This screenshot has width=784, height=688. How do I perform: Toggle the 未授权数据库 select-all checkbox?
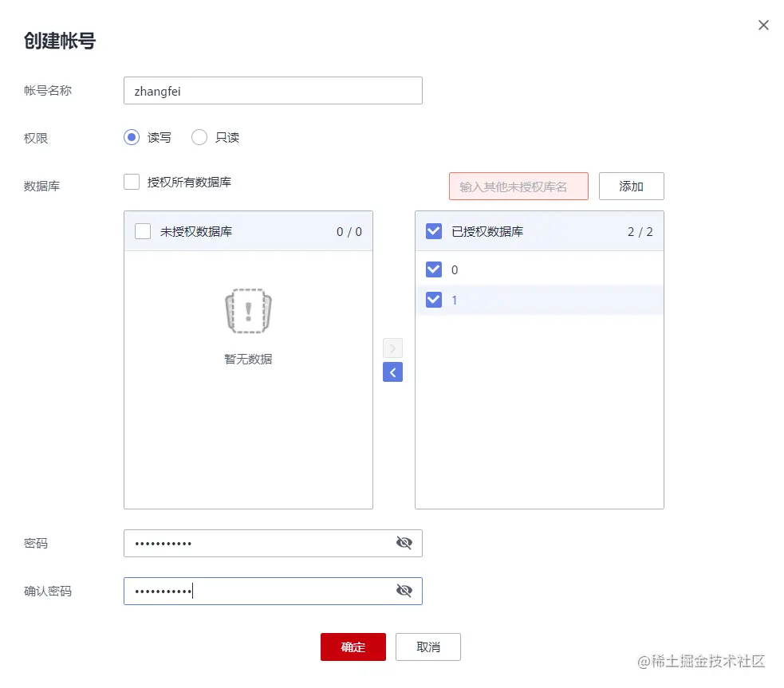point(143,231)
